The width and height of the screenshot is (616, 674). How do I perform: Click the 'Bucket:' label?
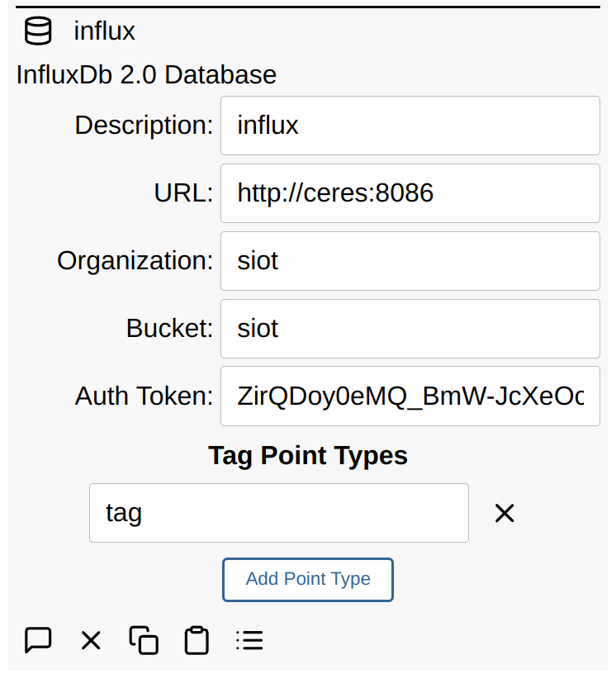(x=169, y=329)
